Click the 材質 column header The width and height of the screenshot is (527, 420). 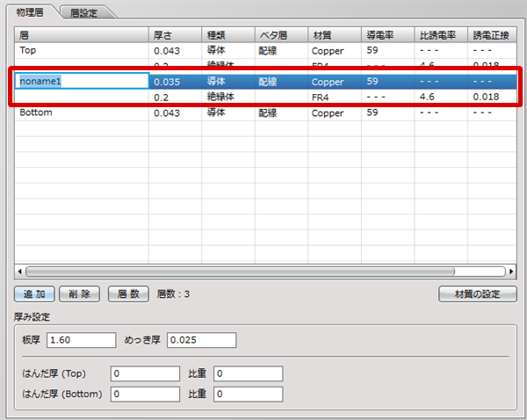(334, 34)
